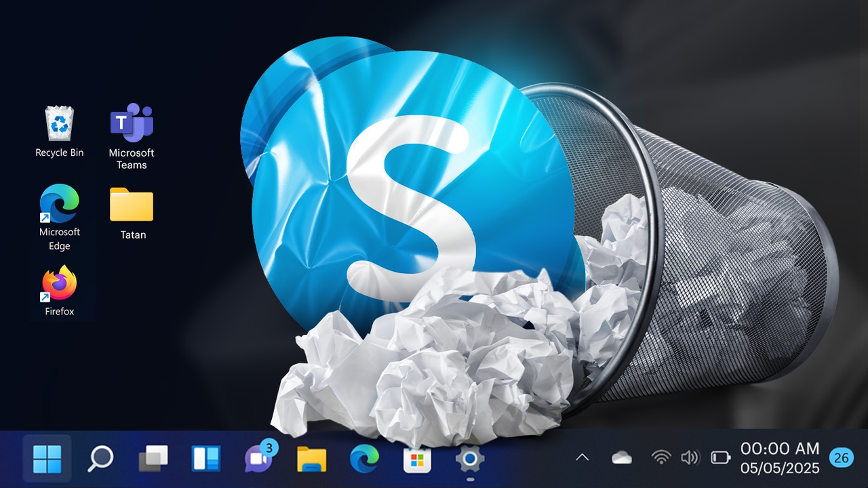This screenshot has width=868, height=488.
Task: Open the taskbar Search magnifier
Action: pos(100,459)
